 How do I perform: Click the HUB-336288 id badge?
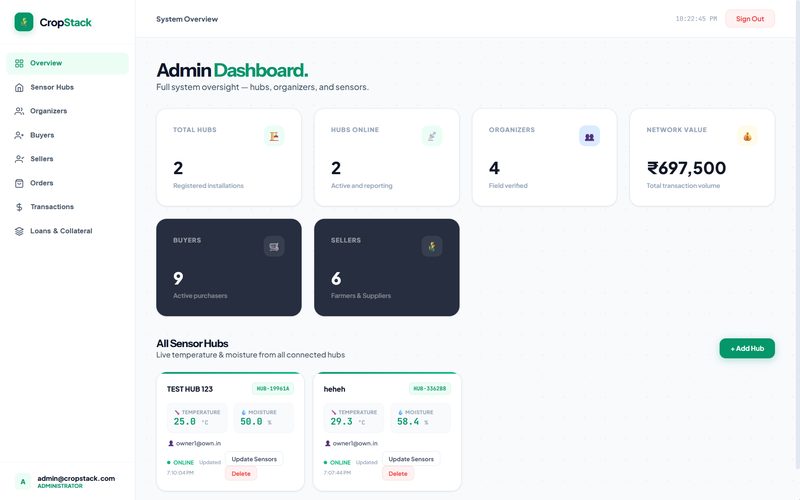[430, 389]
